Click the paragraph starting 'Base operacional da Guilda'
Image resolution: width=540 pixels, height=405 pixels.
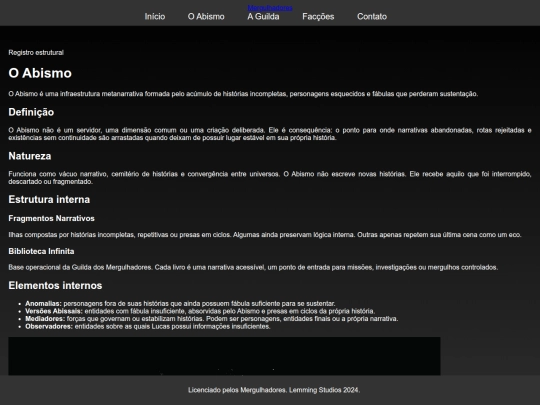[253, 267]
